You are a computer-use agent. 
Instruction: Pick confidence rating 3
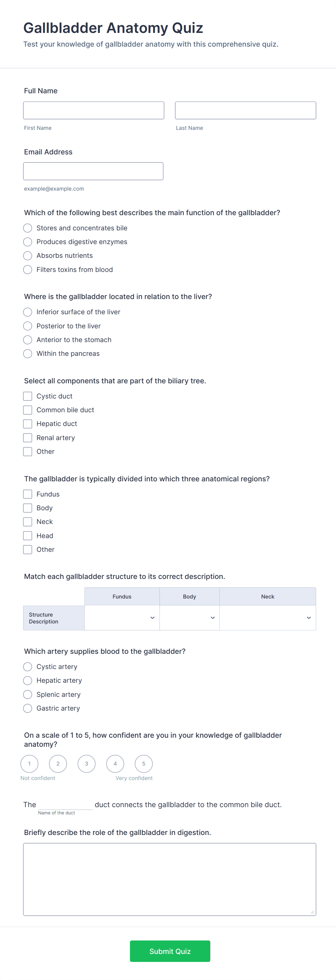point(87,763)
